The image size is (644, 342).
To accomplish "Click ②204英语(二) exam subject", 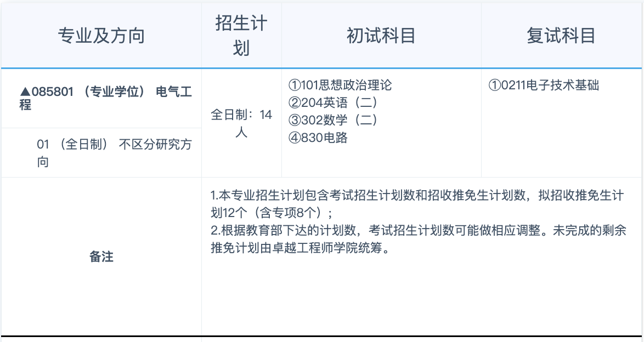I will coord(332,102).
